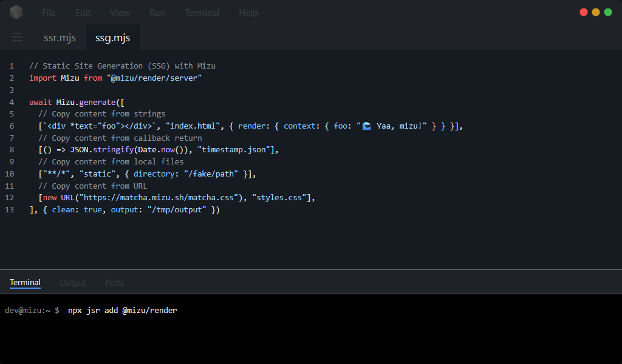Switch to the Ports panel tab
Image resolution: width=622 pixels, height=364 pixels.
coord(115,283)
